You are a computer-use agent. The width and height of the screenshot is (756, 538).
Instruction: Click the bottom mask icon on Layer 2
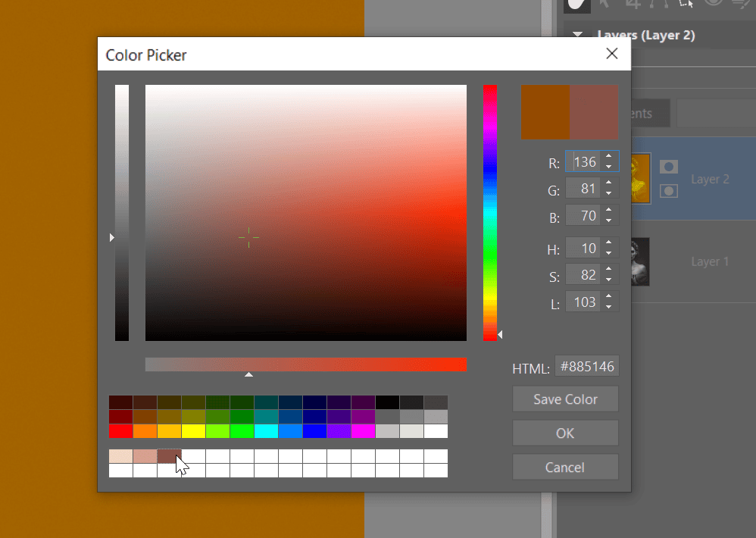pyautogui.click(x=669, y=191)
